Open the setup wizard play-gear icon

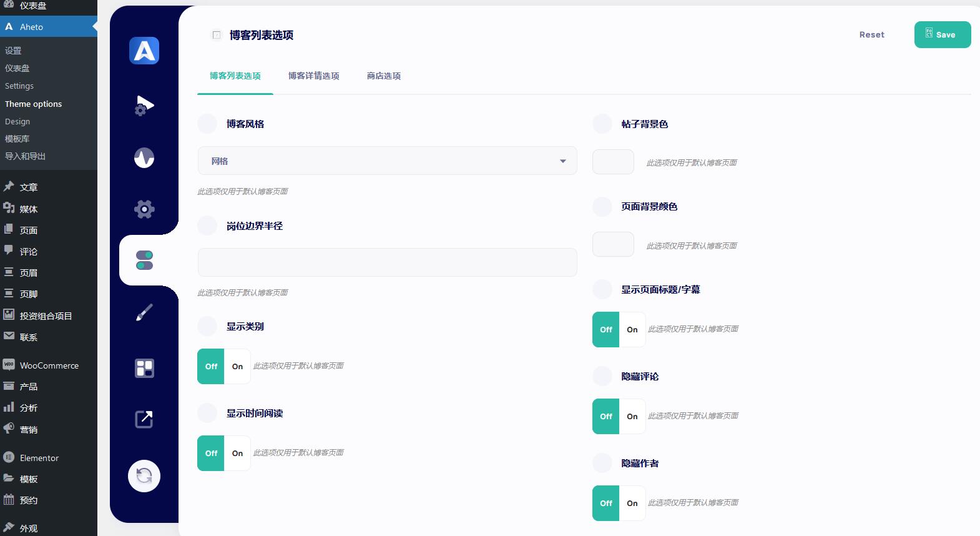click(144, 105)
